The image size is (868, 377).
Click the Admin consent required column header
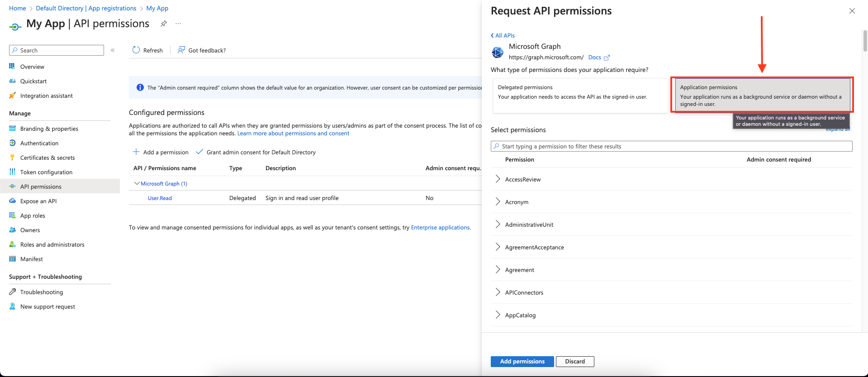coord(778,159)
